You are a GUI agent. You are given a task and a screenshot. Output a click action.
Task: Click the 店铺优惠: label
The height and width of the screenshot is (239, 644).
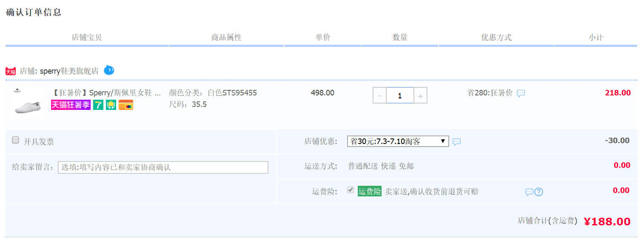[x=321, y=141]
